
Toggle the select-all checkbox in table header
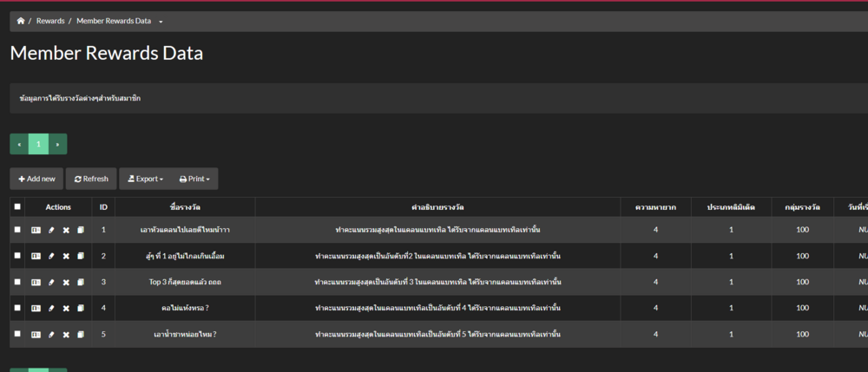click(x=17, y=206)
